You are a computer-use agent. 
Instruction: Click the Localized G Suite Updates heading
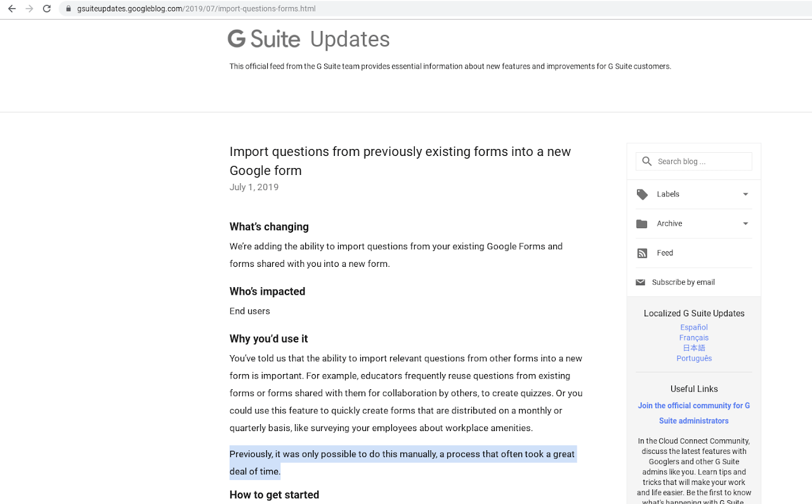694,313
